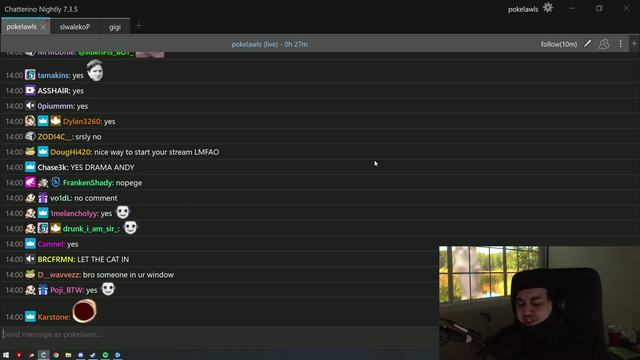Click FrankenShady's pink badge icon
The height and width of the screenshot is (360, 640).
(x=30, y=182)
